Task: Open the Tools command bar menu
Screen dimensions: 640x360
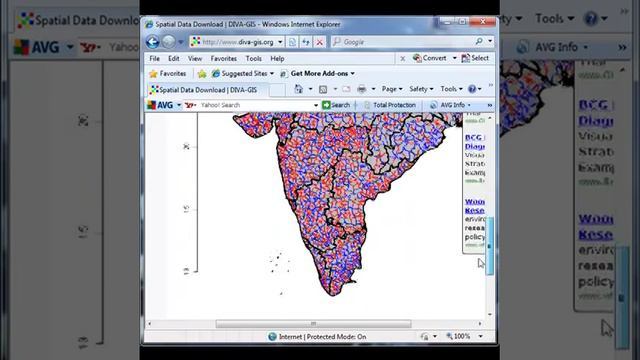Action: click(x=451, y=89)
